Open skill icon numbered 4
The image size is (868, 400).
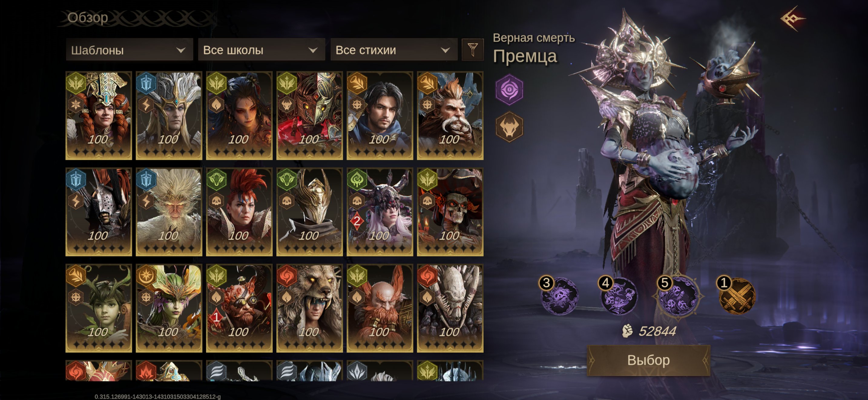coord(618,295)
